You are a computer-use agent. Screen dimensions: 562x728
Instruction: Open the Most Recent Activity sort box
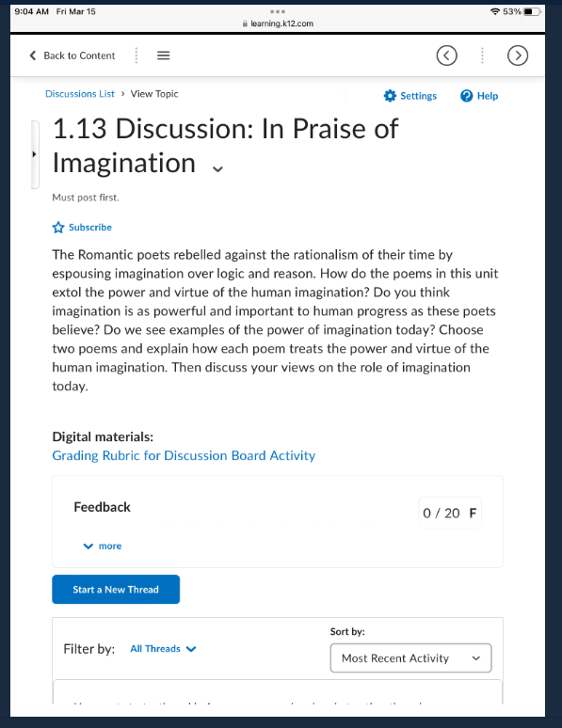[x=410, y=657]
